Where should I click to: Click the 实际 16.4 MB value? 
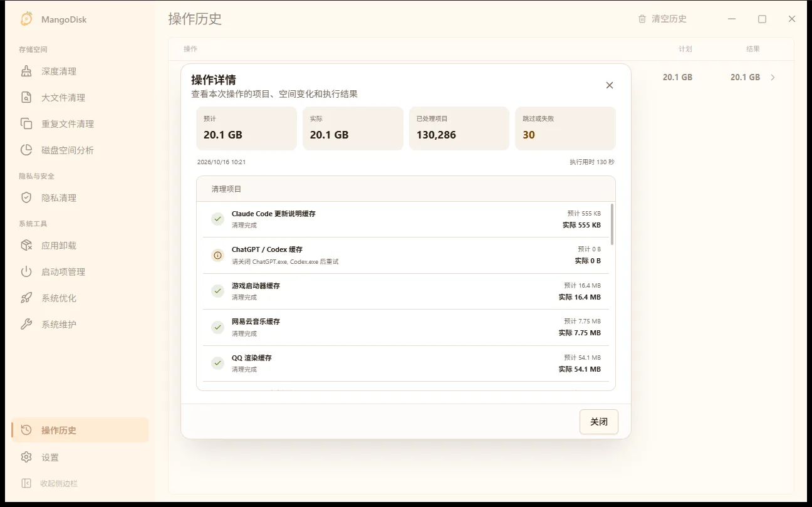[580, 297]
